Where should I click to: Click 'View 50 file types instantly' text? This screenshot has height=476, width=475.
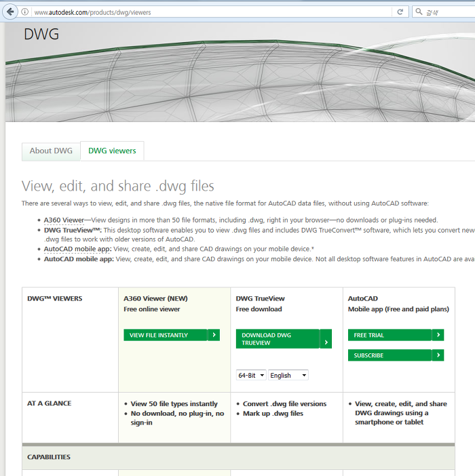pyautogui.click(x=174, y=403)
